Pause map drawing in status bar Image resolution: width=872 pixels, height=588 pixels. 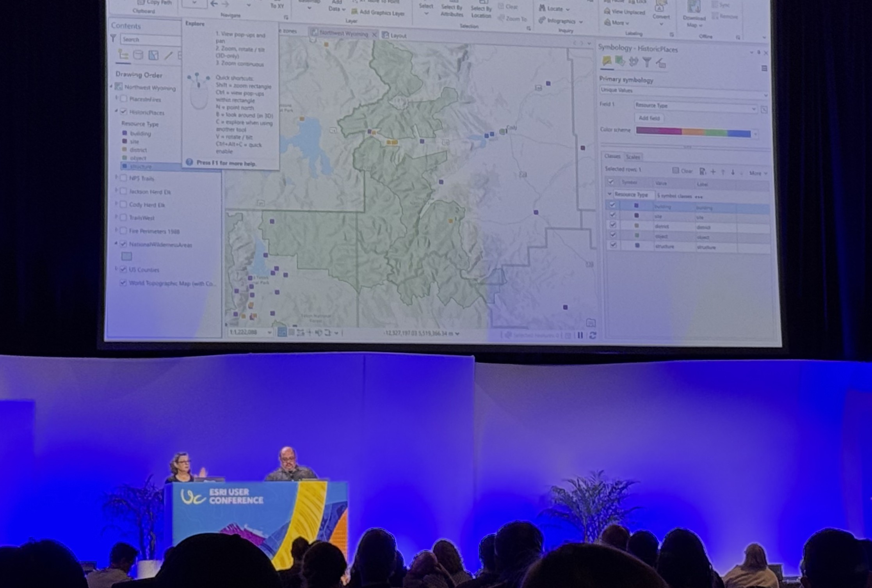[580, 335]
